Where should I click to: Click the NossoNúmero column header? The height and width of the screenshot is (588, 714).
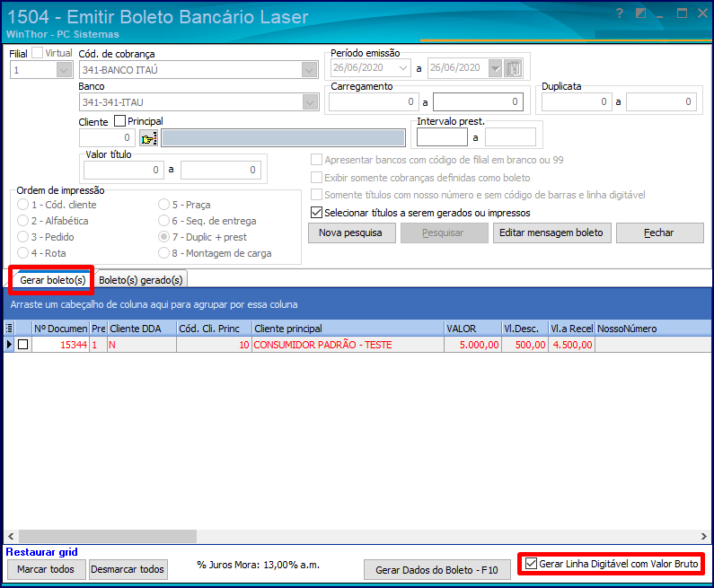(653, 329)
